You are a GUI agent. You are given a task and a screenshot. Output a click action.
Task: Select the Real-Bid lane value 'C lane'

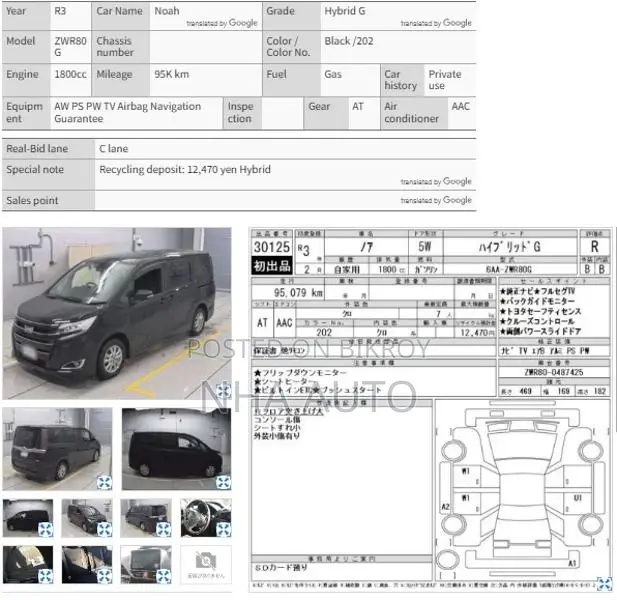point(114,149)
